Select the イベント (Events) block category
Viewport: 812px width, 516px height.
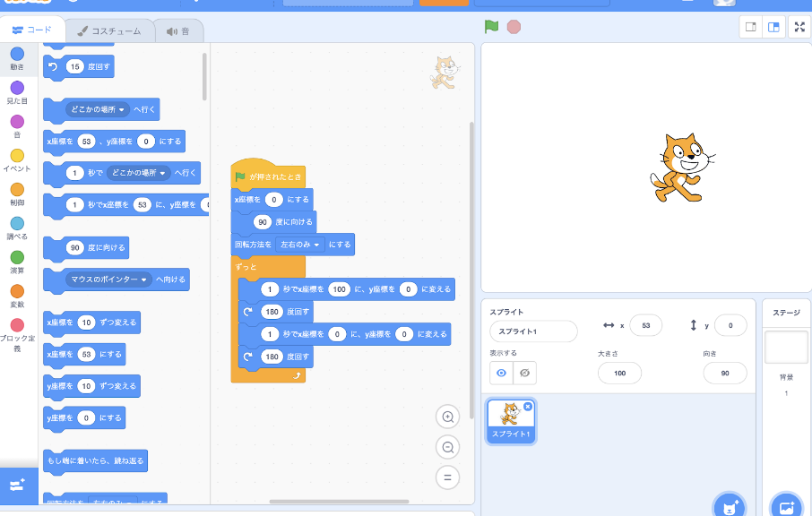[17, 160]
